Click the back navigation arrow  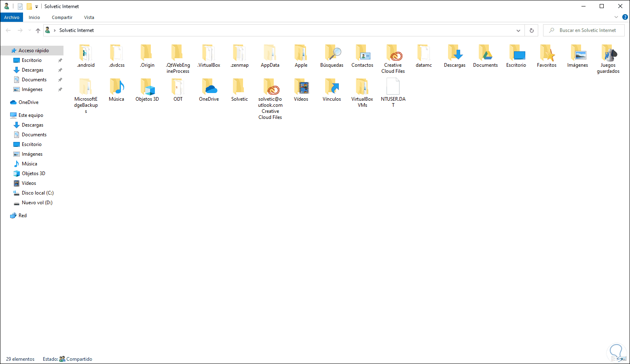[8, 30]
